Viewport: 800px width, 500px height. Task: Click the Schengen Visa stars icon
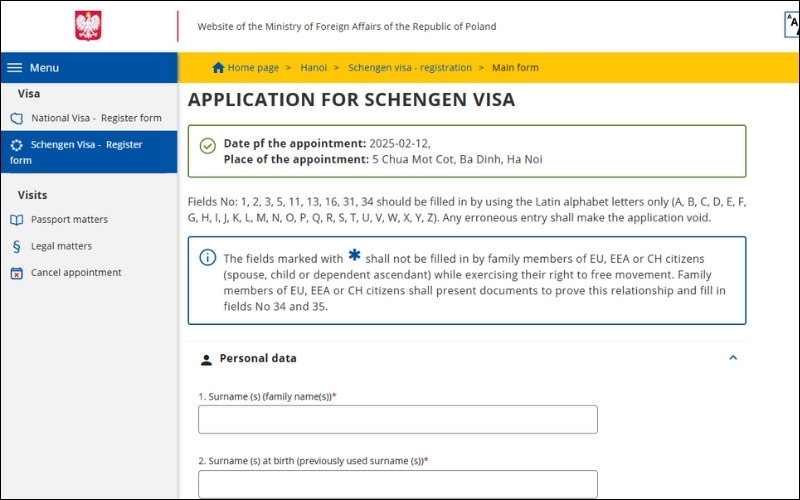(x=16, y=145)
